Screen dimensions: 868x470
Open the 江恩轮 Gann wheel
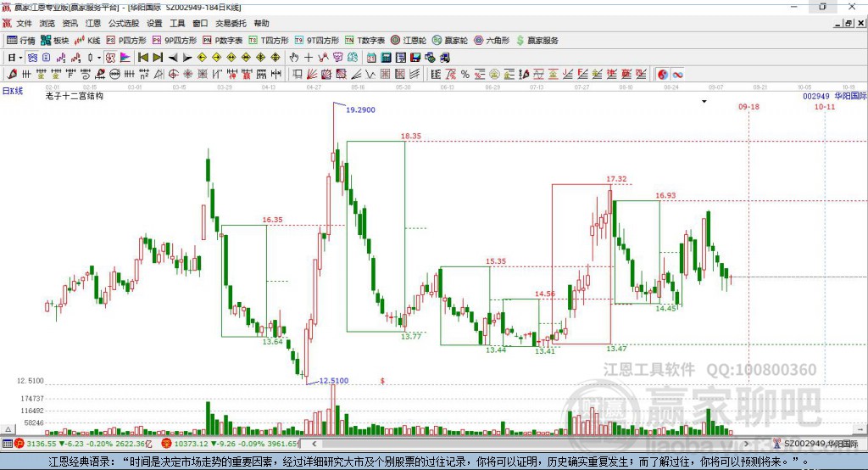[409, 41]
